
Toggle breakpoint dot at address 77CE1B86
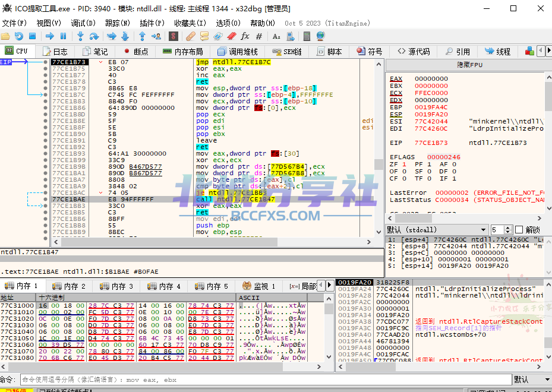coord(45,108)
